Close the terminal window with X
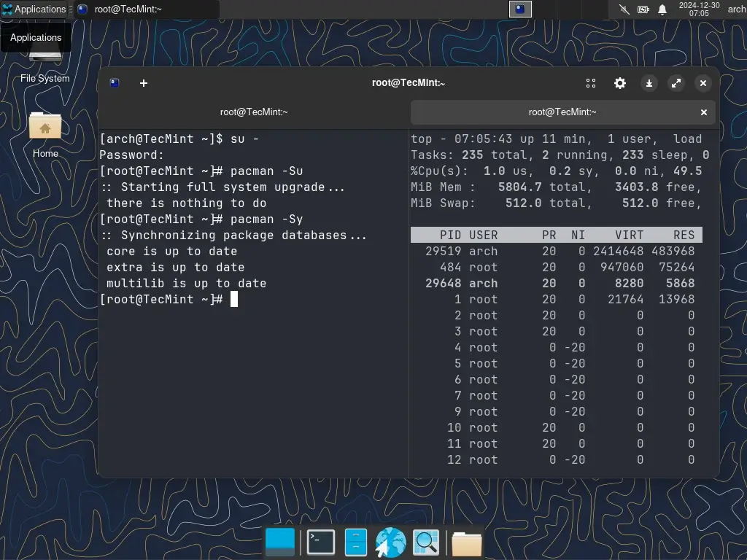Screen dimensions: 747x560 pos(703,83)
